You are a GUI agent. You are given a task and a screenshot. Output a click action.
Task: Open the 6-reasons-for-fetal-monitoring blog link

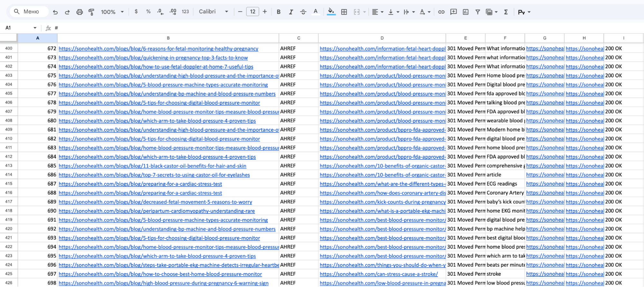point(159,49)
